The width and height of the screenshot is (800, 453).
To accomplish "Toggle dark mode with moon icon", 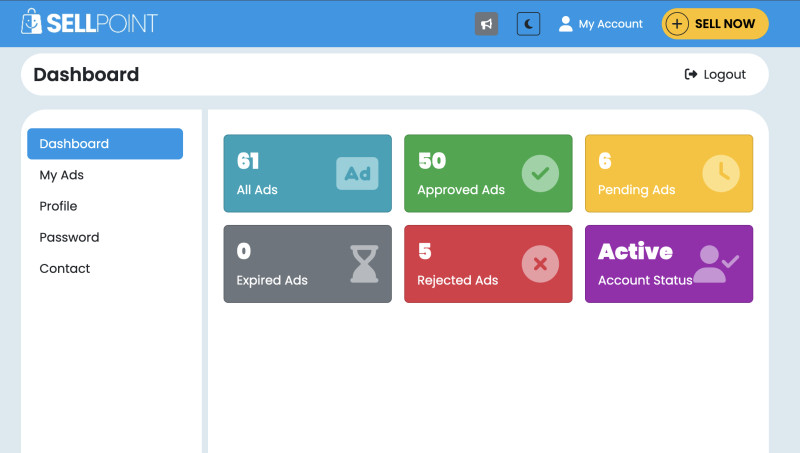I will [528, 24].
